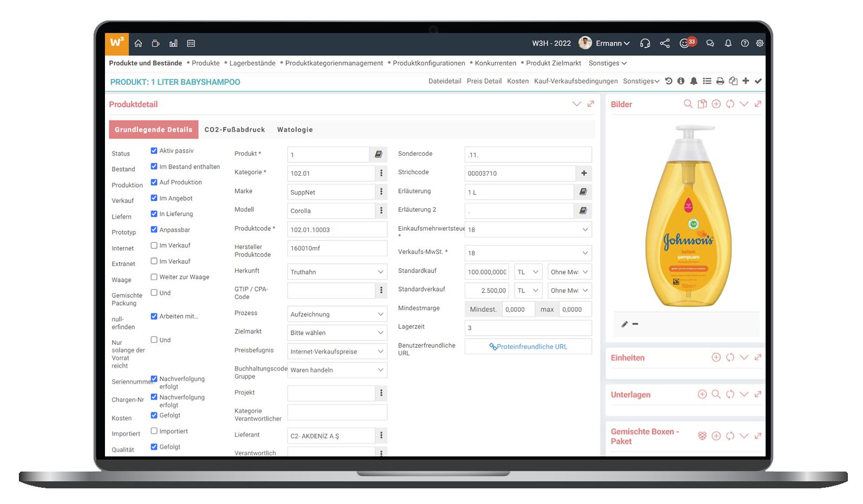Click the Produktcode input field
Viewport: 863px width, 504px height.
click(x=337, y=229)
